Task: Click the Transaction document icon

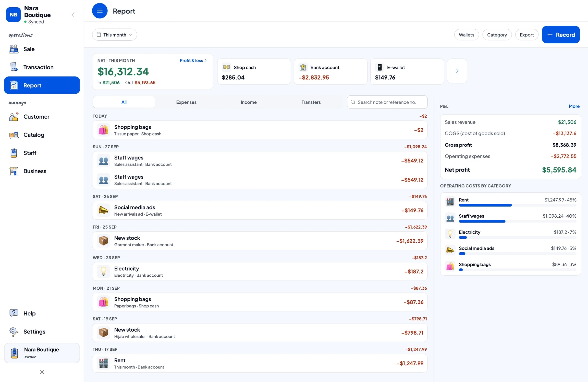Action: [13, 67]
